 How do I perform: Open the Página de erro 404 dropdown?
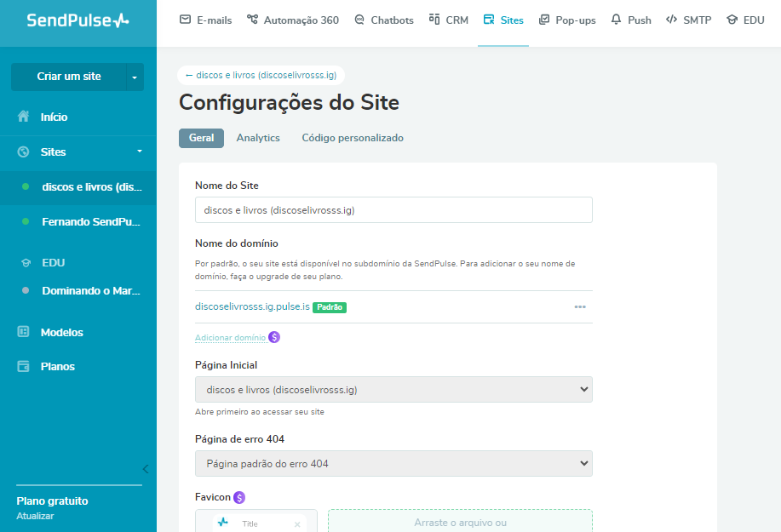pos(393,463)
